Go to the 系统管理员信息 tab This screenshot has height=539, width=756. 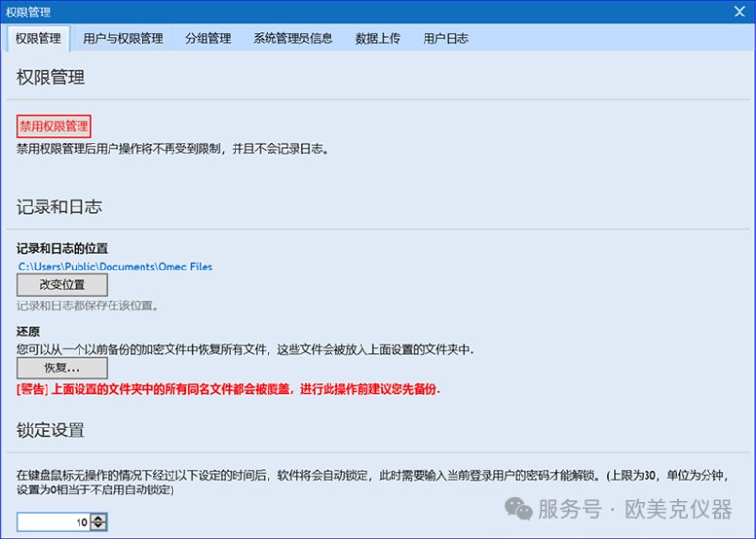pyautogui.click(x=293, y=39)
